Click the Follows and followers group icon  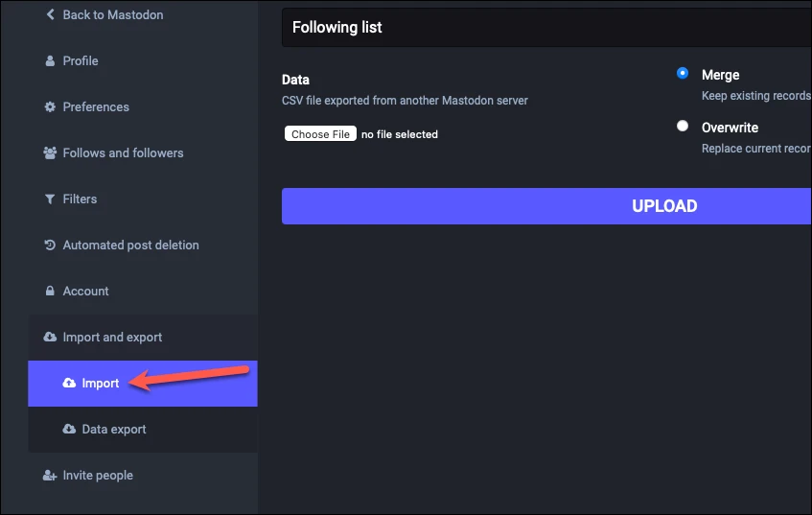[50, 152]
